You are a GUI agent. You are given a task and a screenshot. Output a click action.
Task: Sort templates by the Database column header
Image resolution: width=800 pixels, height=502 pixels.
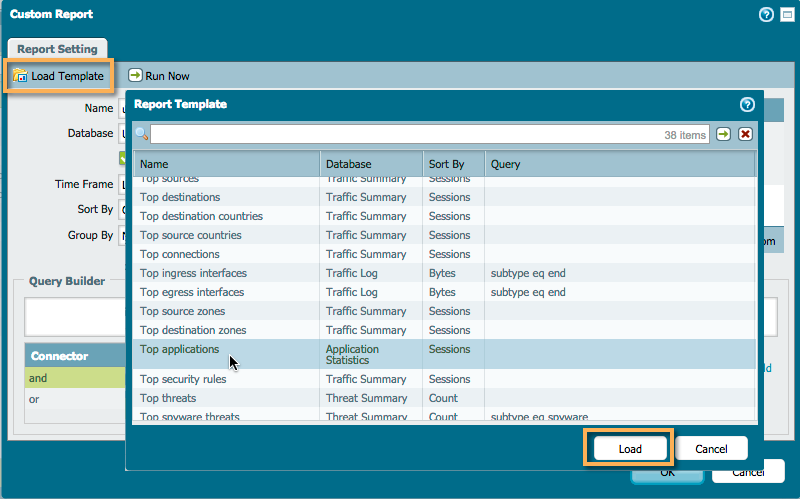[x=371, y=164]
